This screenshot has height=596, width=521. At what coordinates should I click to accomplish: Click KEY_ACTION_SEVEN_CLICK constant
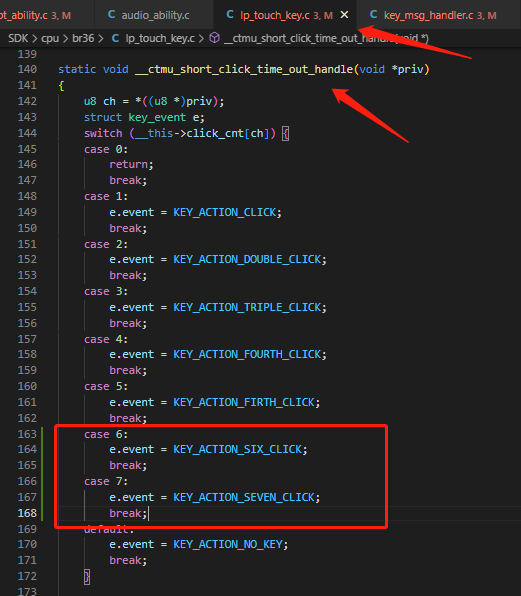point(244,497)
